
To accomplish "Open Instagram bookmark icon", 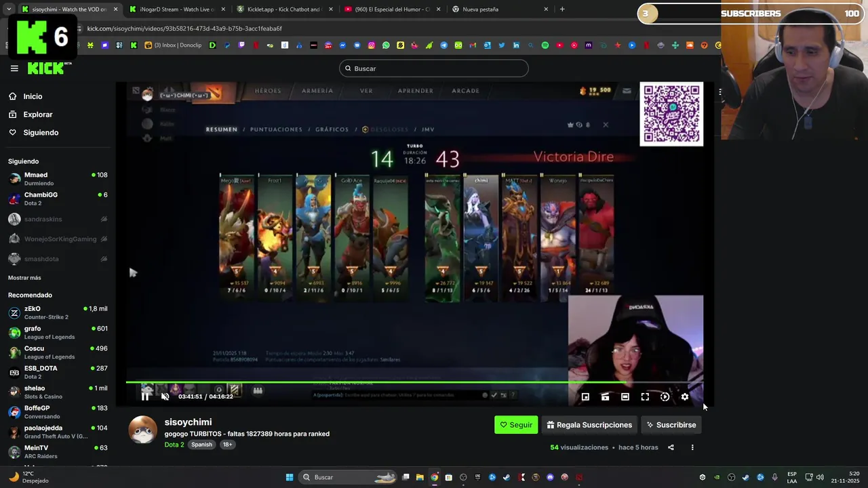I will [372, 45].
